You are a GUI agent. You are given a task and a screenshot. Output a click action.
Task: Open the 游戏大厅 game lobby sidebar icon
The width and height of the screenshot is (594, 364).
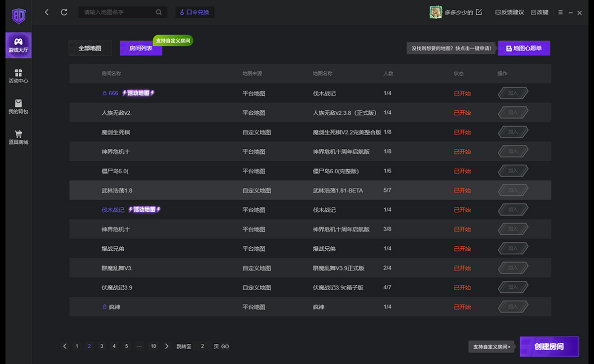click(x=18, y=45)
